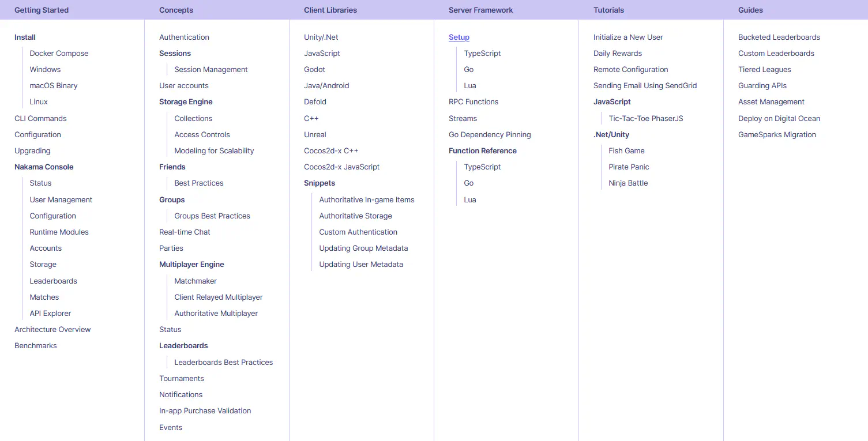Open Sending Email Using SendGrid
This screenshot has width=868, height=441.
[645, 85]
